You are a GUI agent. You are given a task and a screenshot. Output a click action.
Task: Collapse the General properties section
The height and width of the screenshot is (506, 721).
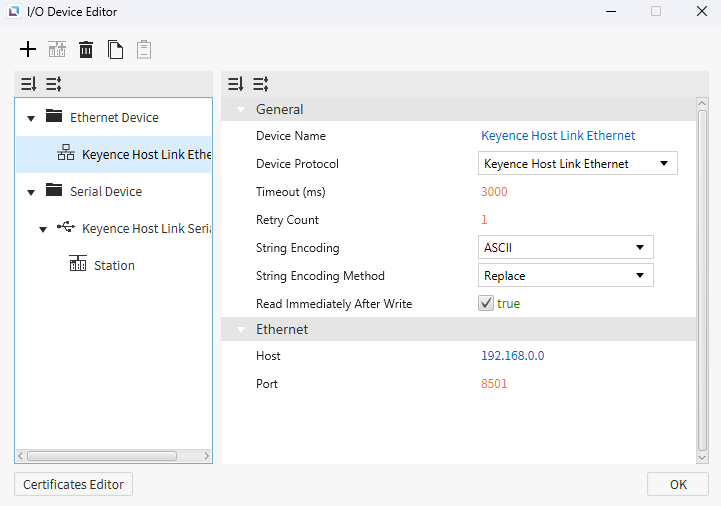point(240,109)
